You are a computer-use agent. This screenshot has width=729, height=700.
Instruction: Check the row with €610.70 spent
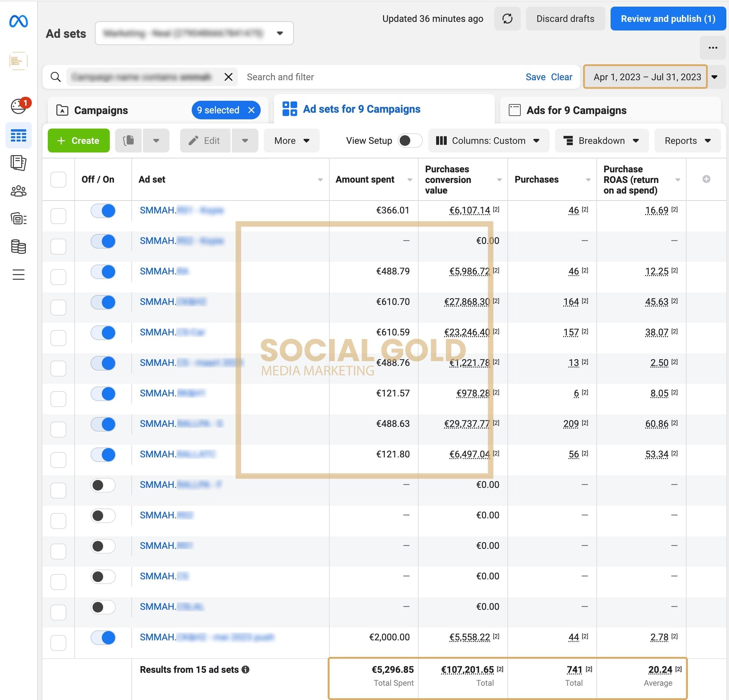58,307
